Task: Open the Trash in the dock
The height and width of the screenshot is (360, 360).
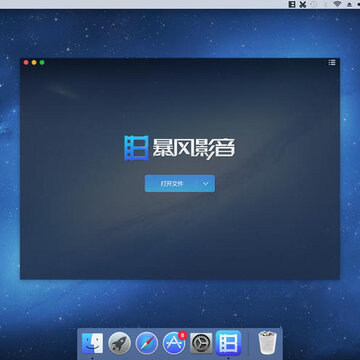Action: click(x=267, y=342)
